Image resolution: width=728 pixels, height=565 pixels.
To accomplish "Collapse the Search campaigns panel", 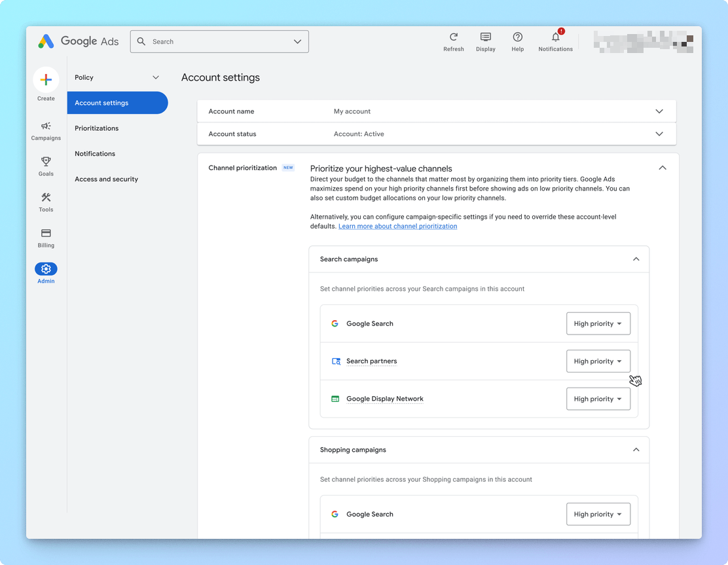I will (636, 259).
